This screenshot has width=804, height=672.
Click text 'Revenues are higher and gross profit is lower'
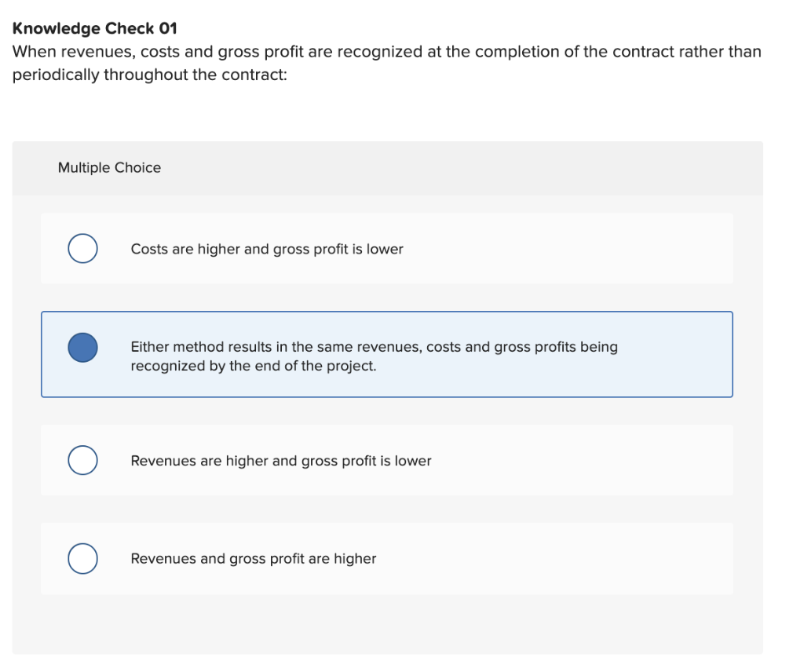[281, 461]
